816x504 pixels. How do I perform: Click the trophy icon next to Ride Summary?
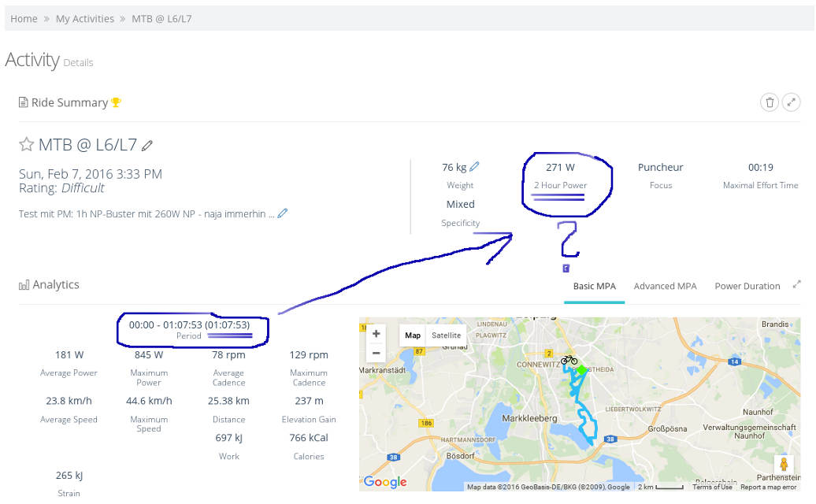[116, 102]
